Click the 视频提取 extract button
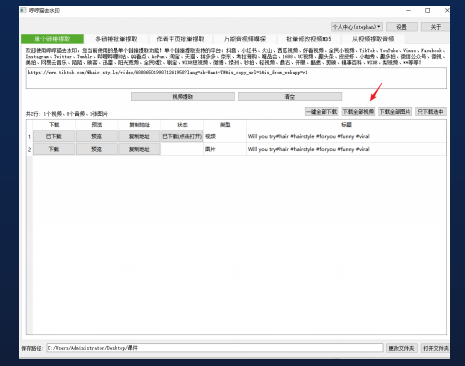 point(183,97)
